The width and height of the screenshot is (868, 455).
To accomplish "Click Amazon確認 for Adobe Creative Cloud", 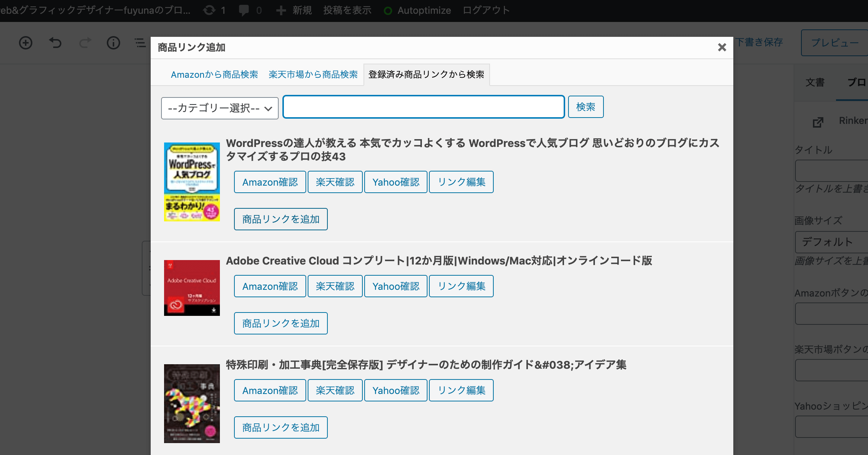I will [x=270, y=286].
